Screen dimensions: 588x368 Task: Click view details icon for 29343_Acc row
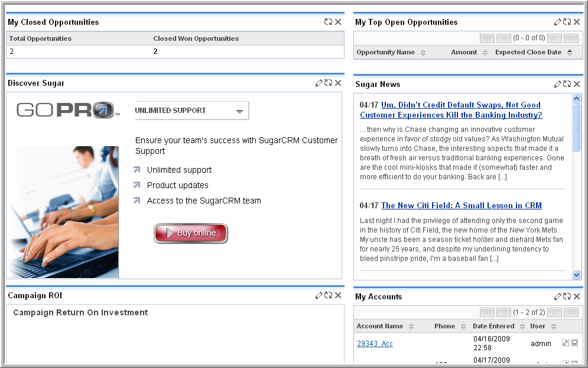pos(574,343)
